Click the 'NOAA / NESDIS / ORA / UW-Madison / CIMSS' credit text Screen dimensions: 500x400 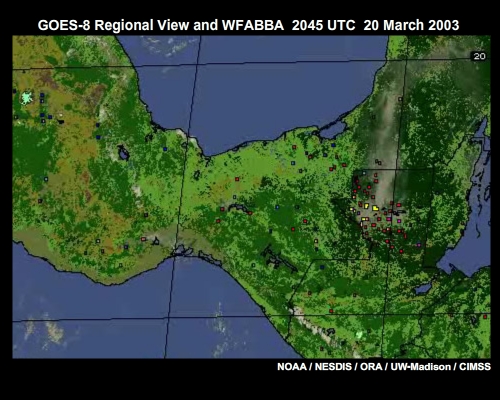384,367
